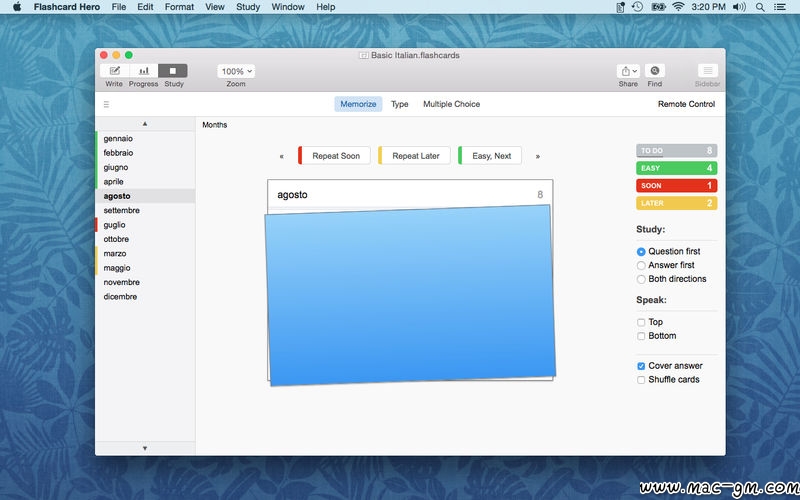
Task: Open the 100% Zoom dropdown
Action: pyautogui.click(x=236, y=71)
